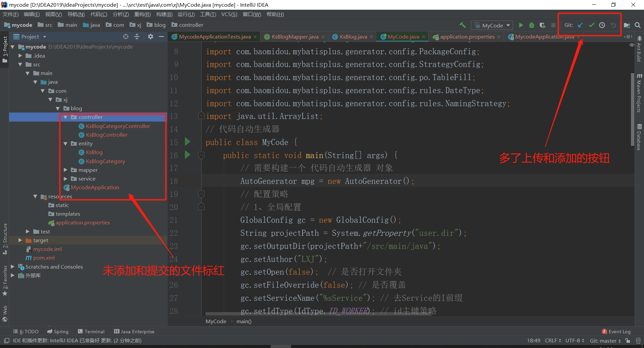
Task: Update project with the blue Git arrow
Action: coord(580,25)
